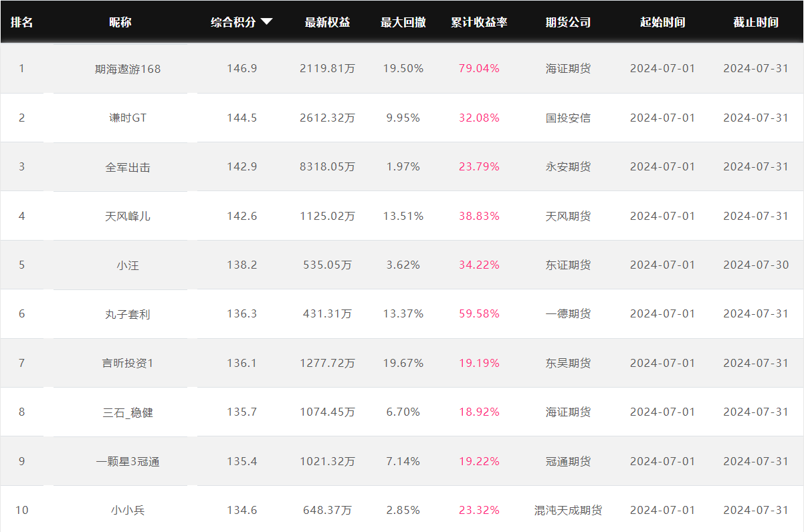The height and width of the screenshot is (532, 804).
Task: Click 一德期货 futures company cell
Action: [x=569, y=313]
